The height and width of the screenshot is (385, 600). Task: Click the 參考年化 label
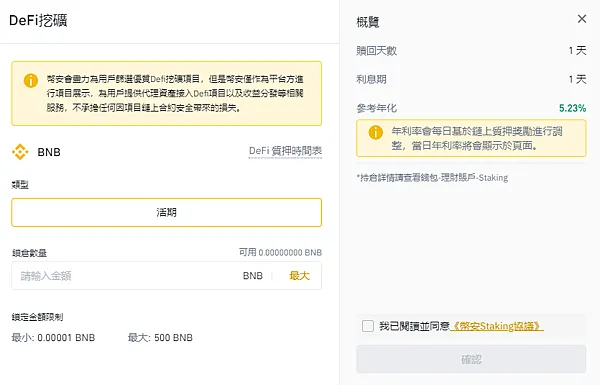377,108
